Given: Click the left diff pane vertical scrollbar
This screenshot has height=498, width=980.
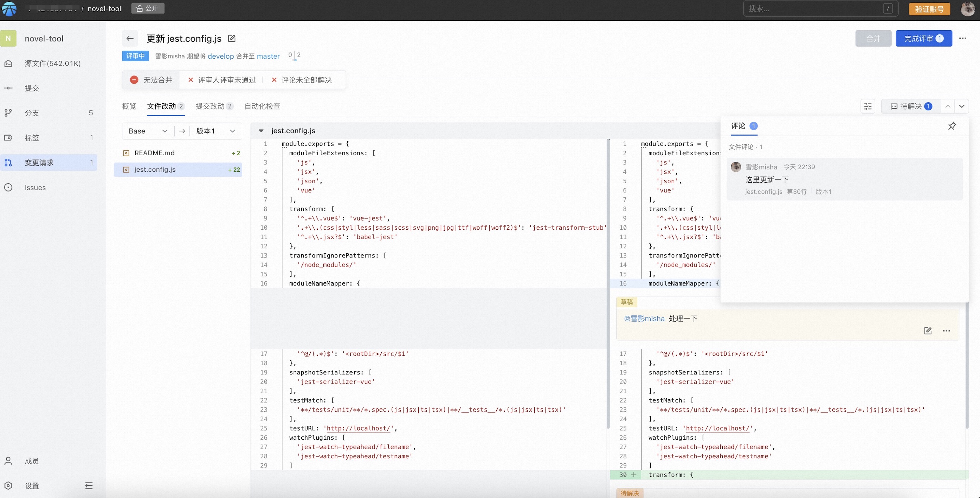Looking at the screenshot, I should pos(608,283).
